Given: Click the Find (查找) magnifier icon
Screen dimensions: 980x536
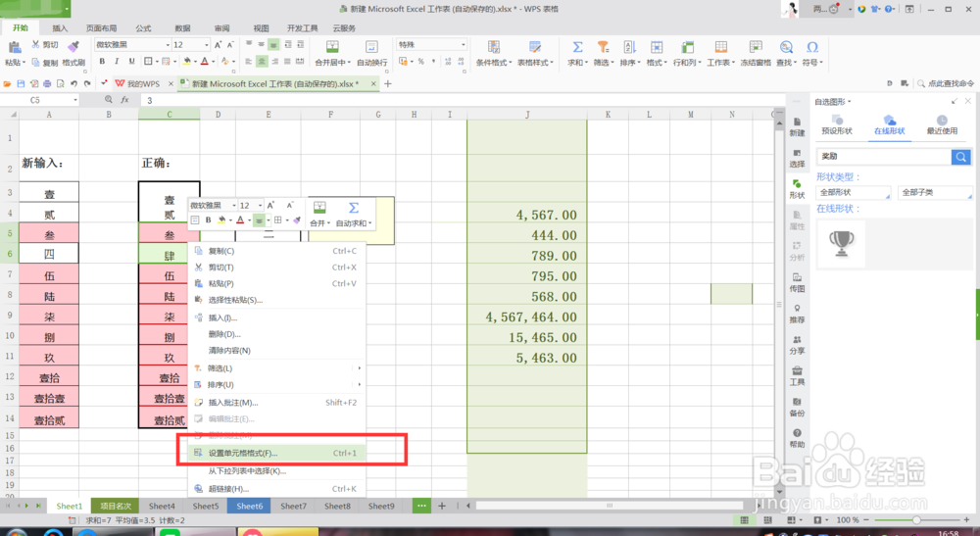Looking at the screenshot, I should [786, 47].
